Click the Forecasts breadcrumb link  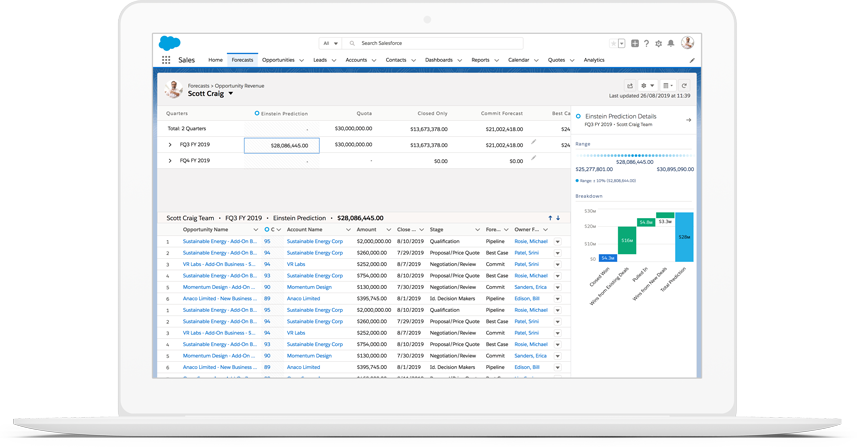198,86
